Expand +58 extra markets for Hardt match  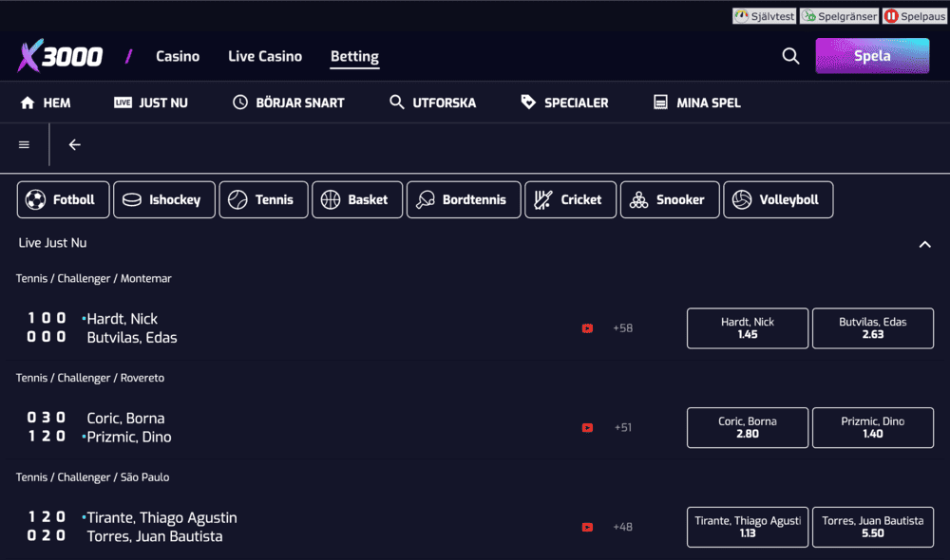(622, 328)
